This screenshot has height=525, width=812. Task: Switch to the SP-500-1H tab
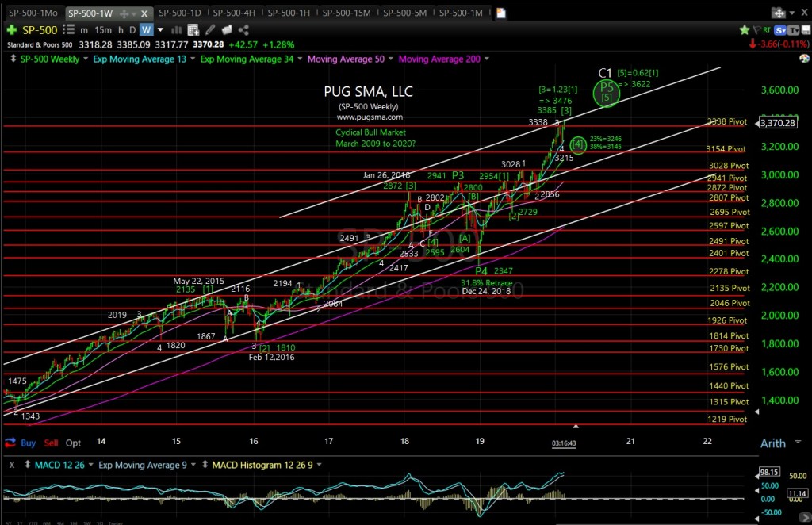point(289,13)
